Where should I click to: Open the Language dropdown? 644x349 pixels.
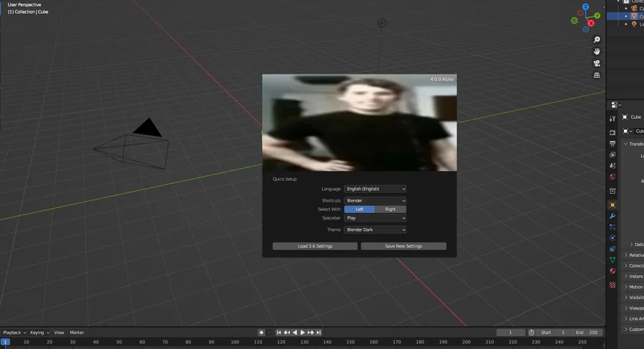coord(376,189)
